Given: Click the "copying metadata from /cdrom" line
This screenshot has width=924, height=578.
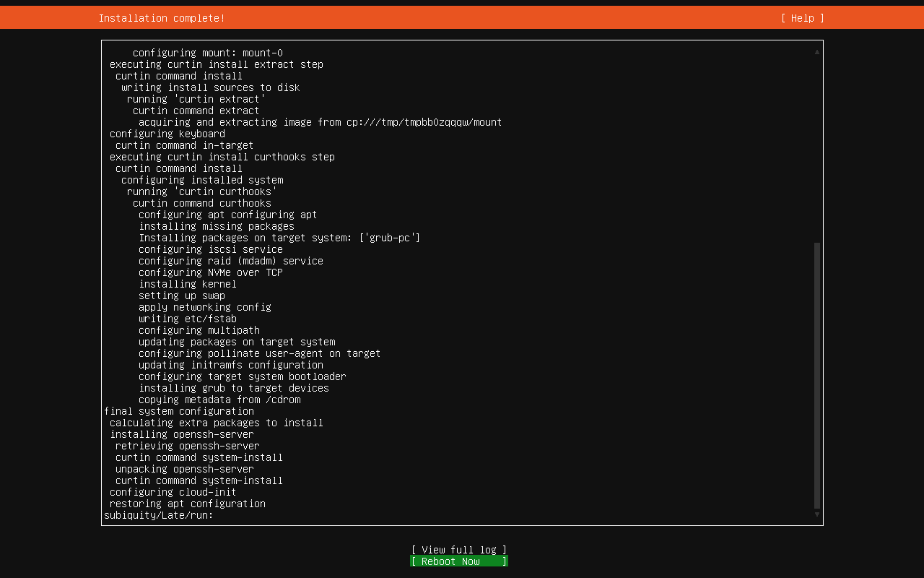Looking at the screenshot, I should [219, 400].
